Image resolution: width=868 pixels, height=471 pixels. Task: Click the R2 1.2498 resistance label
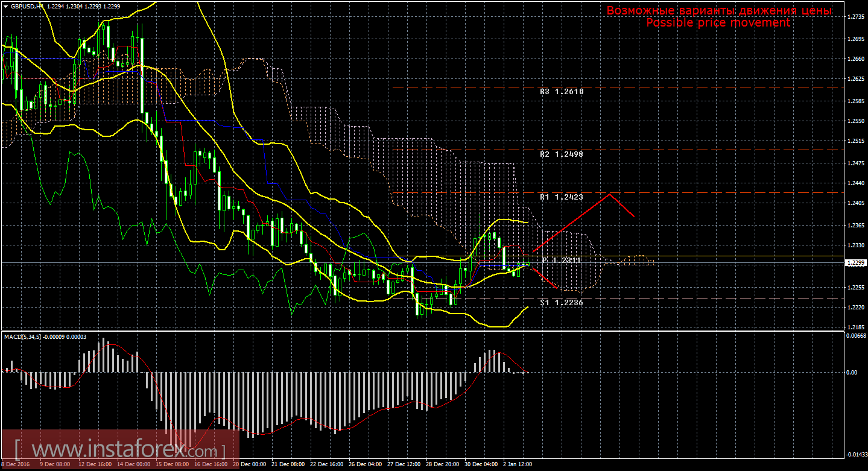tap(562, 154)
